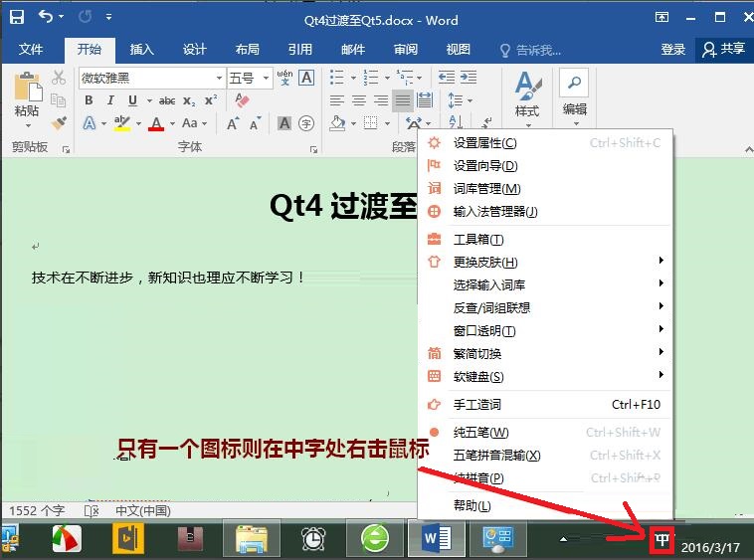Click the 中 input method tray icon
The height and width of the screenshot is (560, 754).
661,540
